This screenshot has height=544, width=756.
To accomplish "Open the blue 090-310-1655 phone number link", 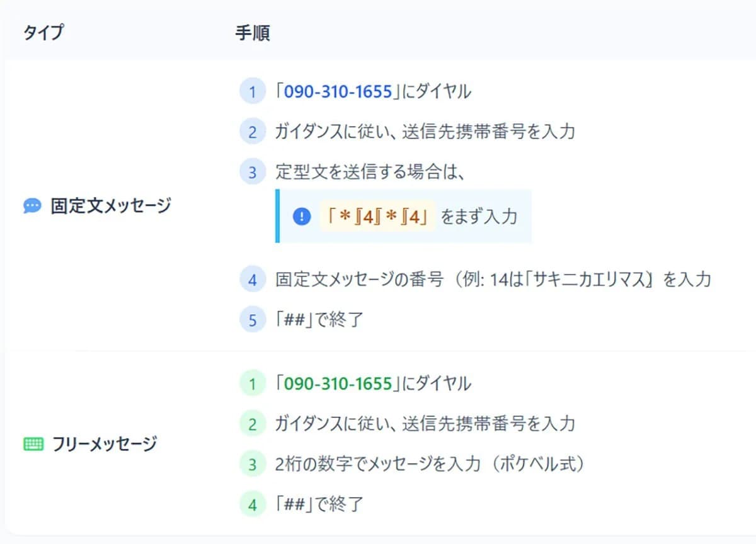I will coord(338,92).
